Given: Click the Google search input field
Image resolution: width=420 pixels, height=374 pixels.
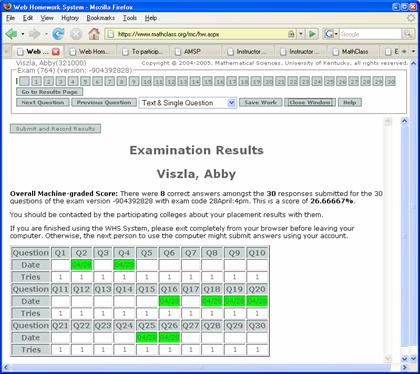Looking at the screenshot, I should (370, 34).
